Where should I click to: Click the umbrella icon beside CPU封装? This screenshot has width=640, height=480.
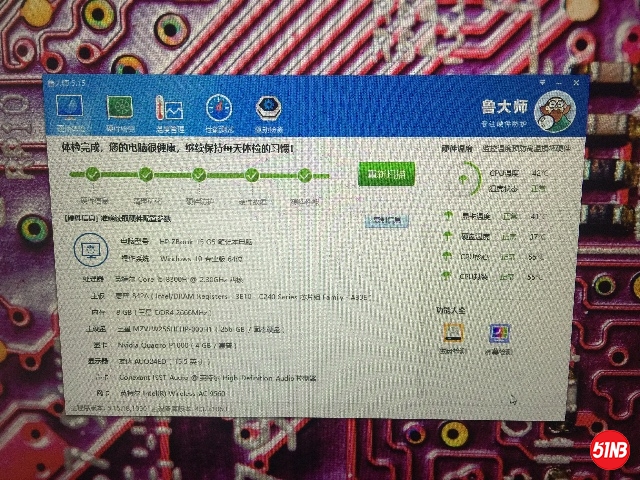click(447, 276)
